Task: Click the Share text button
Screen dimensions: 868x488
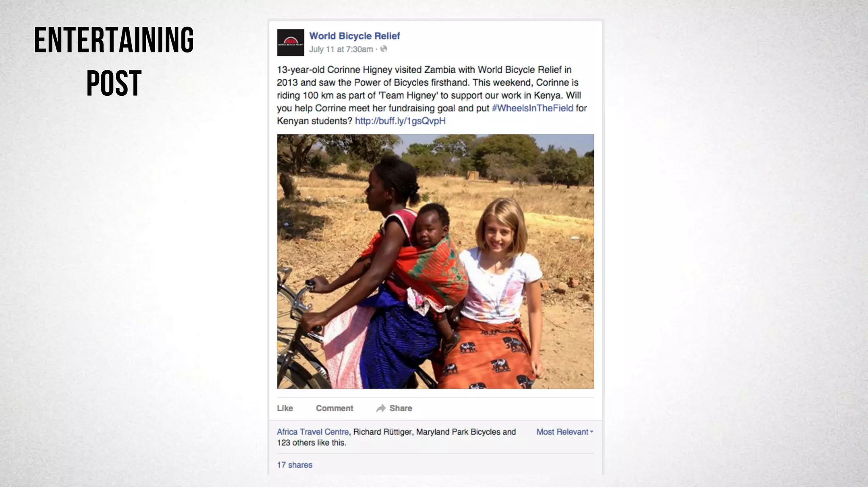Action: (401, 408)
